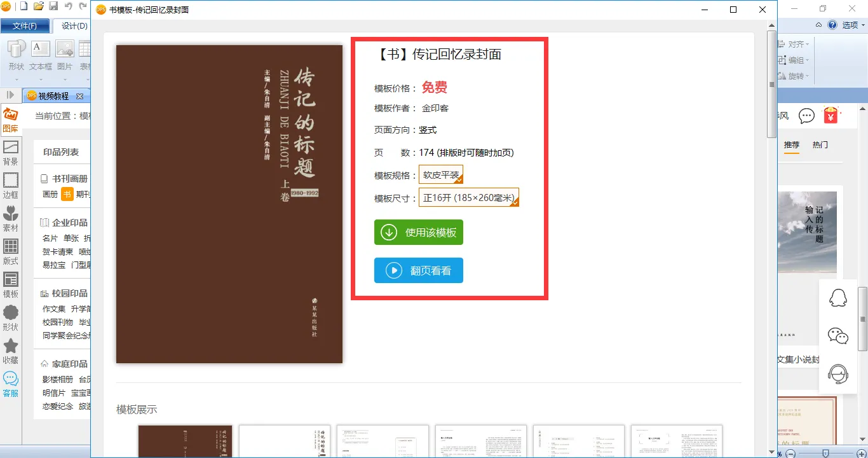
Task: Insert a shape using the 形状 ribbon icon
Action: pyautogui.click(x=16, y=48)
